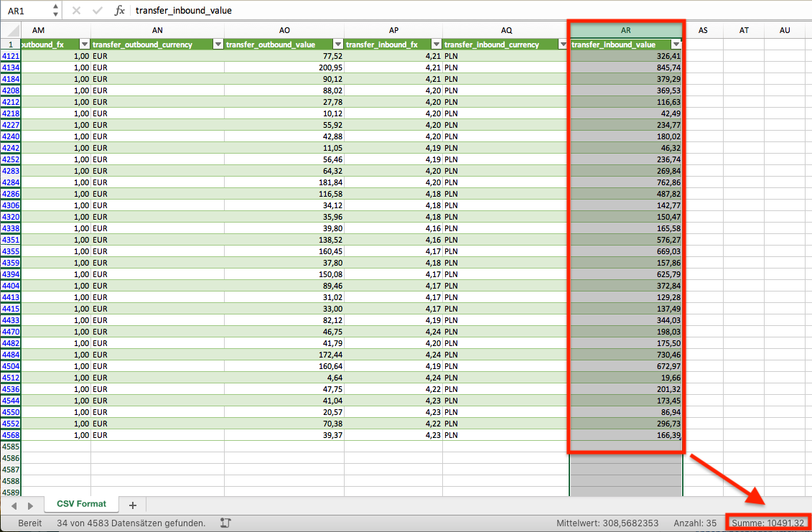Go to previous sheet with left arrow
This screenshot has height=532, width=812.
(14, 505)
